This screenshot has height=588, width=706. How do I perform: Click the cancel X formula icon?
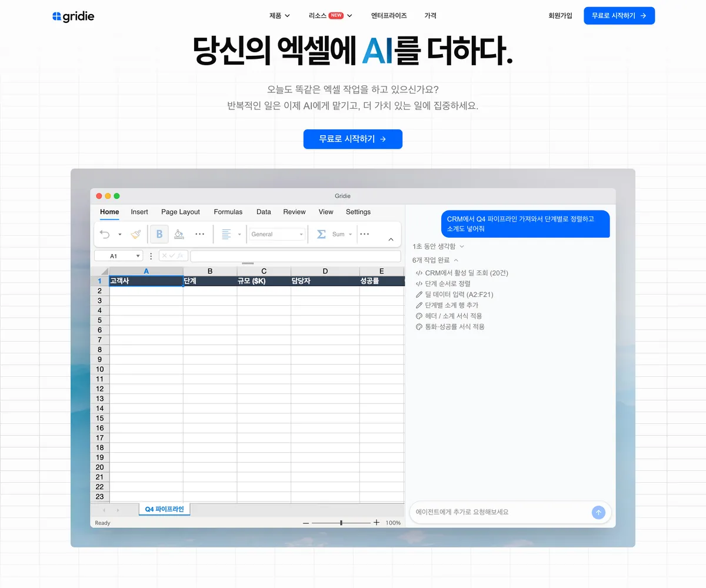pos(164,256)
